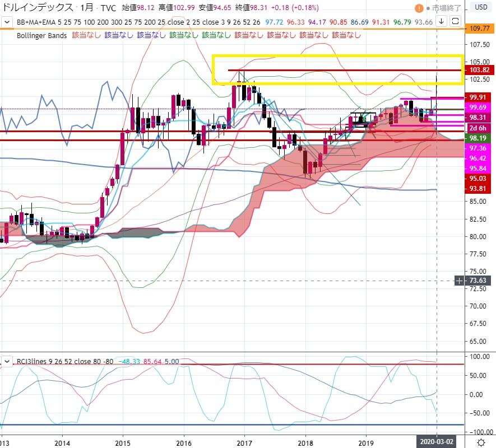Click the 99.91 red price label
496x448 pixels.
(x=478, y=97)
